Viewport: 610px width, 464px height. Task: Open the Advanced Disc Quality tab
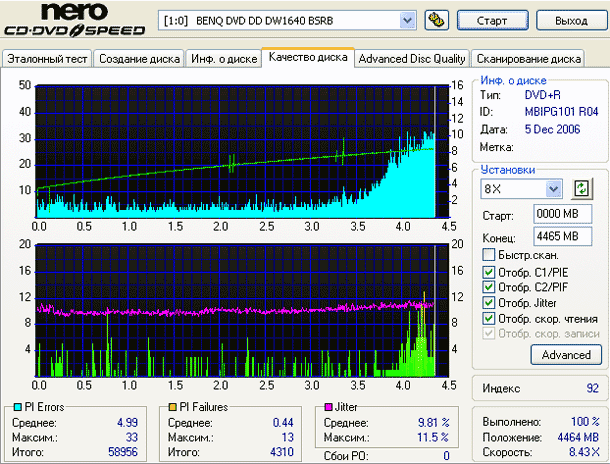tap(412, 59)
